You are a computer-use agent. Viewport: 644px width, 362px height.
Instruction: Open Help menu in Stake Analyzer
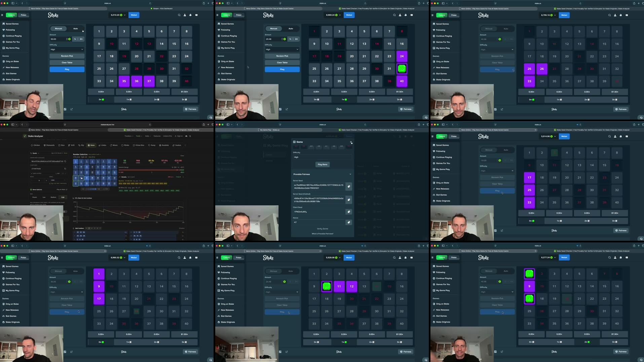(148, 136)
